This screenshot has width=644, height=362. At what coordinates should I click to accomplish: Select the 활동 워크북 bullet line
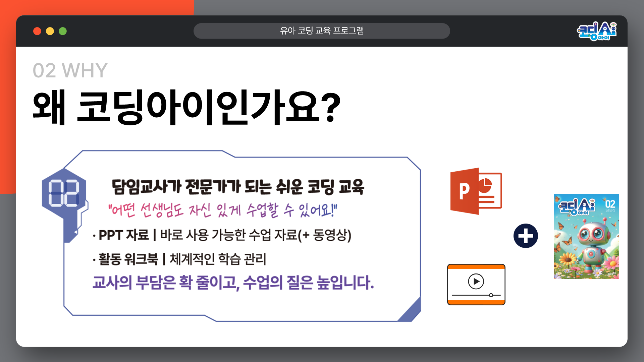point(179,259)
